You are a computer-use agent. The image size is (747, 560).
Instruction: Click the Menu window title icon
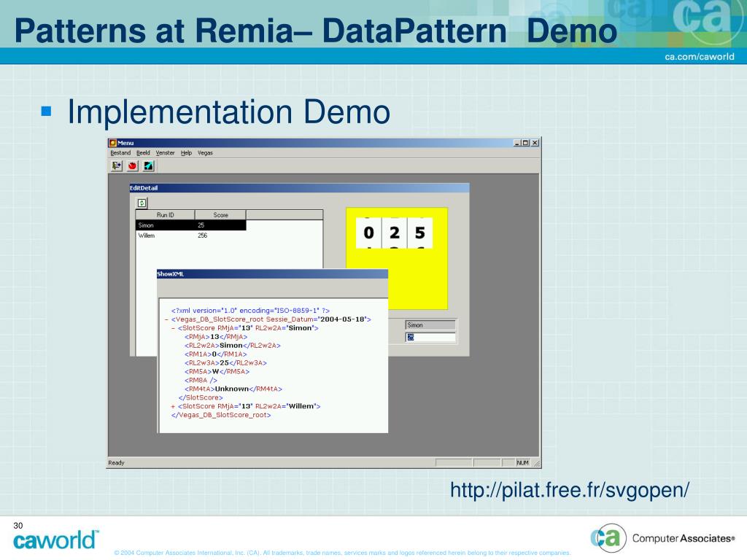tap(113, 143)
